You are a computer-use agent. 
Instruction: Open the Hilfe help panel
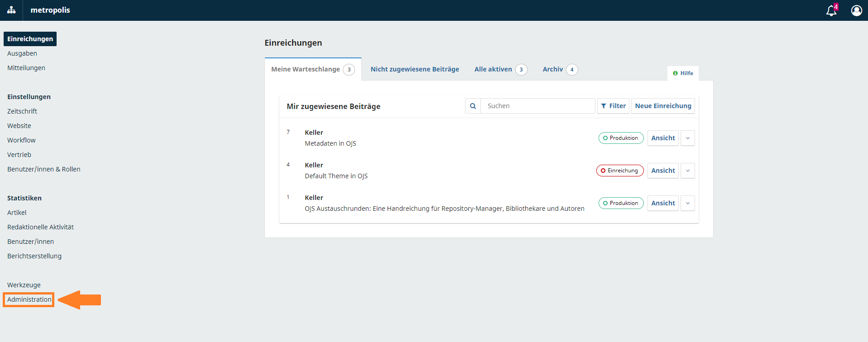(683, 73)
